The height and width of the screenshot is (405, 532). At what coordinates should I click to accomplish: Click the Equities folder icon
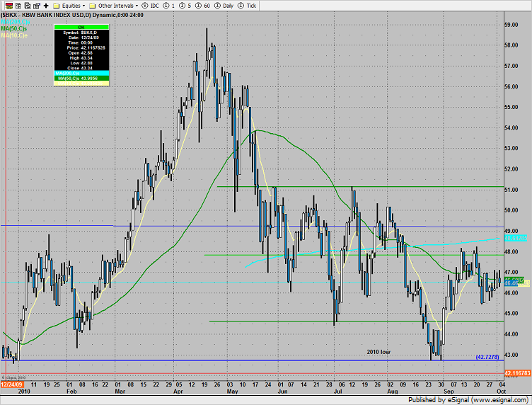point(56,5)
